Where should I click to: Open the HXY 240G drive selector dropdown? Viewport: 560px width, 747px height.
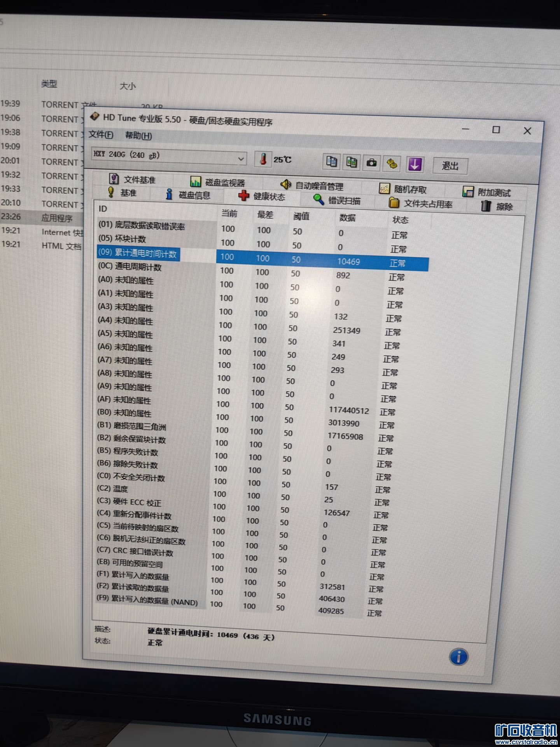coord(169,156)
